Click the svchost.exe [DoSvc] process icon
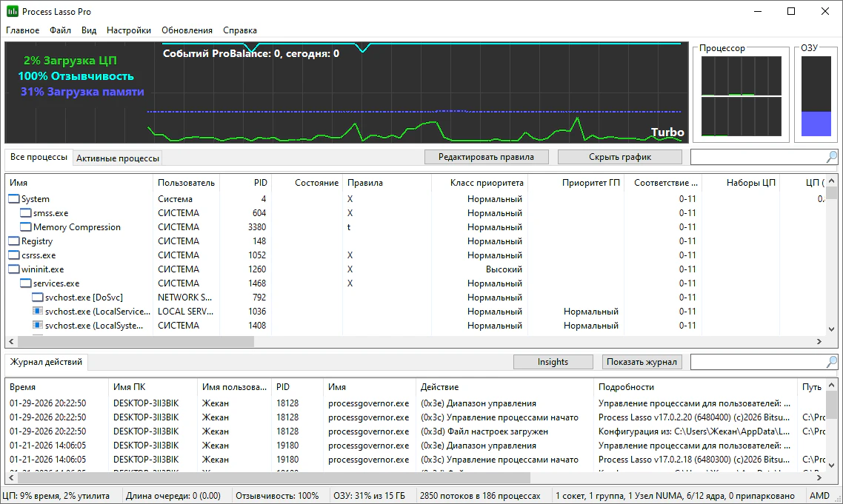This screenshot has height=504, width=843. click(38, 298)
